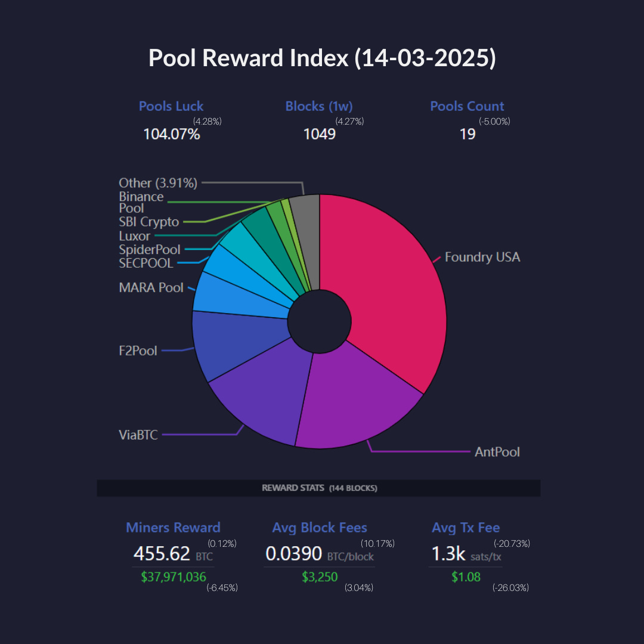Click the Avg Tx Fee heading
This screenshot has width=644, height=644.
(466, 527)
